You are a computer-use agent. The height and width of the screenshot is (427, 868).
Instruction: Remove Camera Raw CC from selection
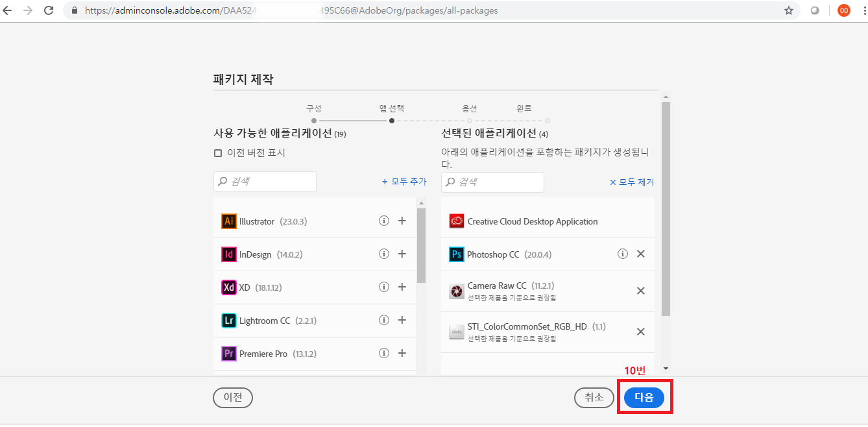click(641, 291)
